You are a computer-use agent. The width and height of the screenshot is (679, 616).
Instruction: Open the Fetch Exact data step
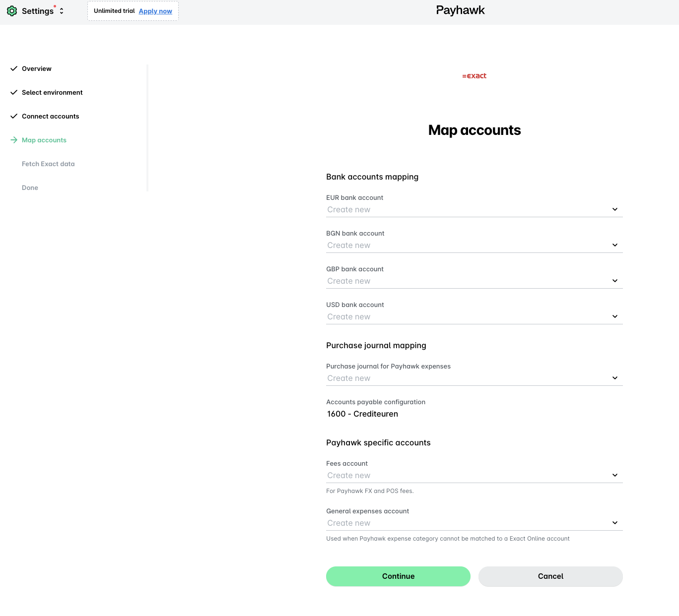(48, 164)
